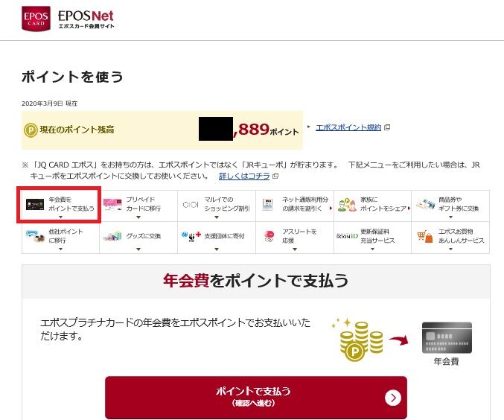This screenshot has width=504, height=420.
Task: Select the マルイでのショッピング割引 menu text
Action: pyautogui.click(x=227, y=204)
